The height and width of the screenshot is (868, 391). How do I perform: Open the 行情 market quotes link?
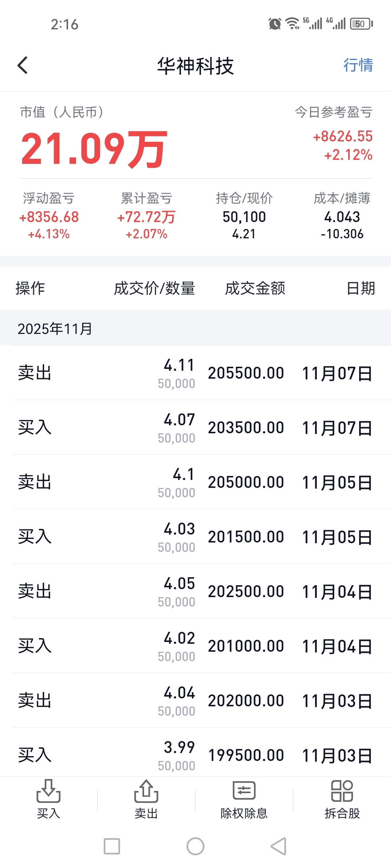coord(358,65)
